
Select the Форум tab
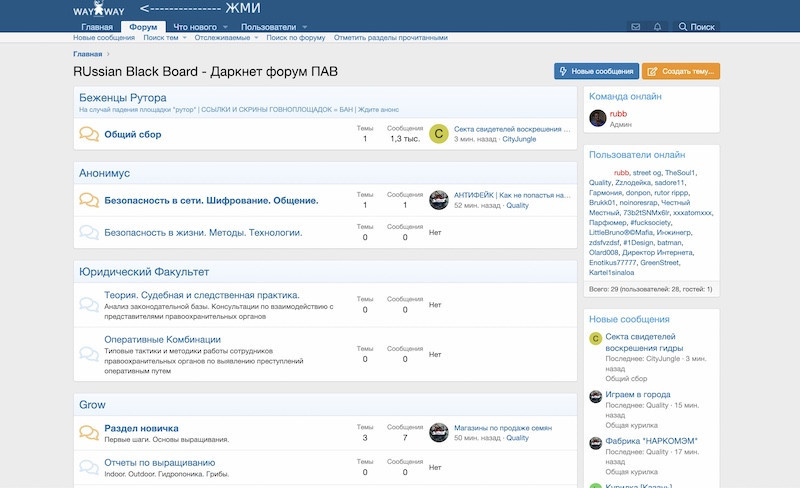(x=143, y=27)
